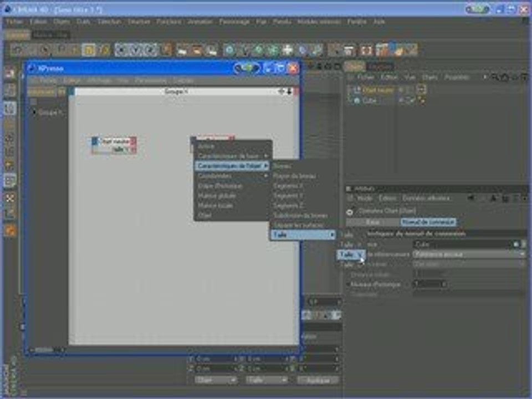Click the white cross scene object icon

point(288,50)
